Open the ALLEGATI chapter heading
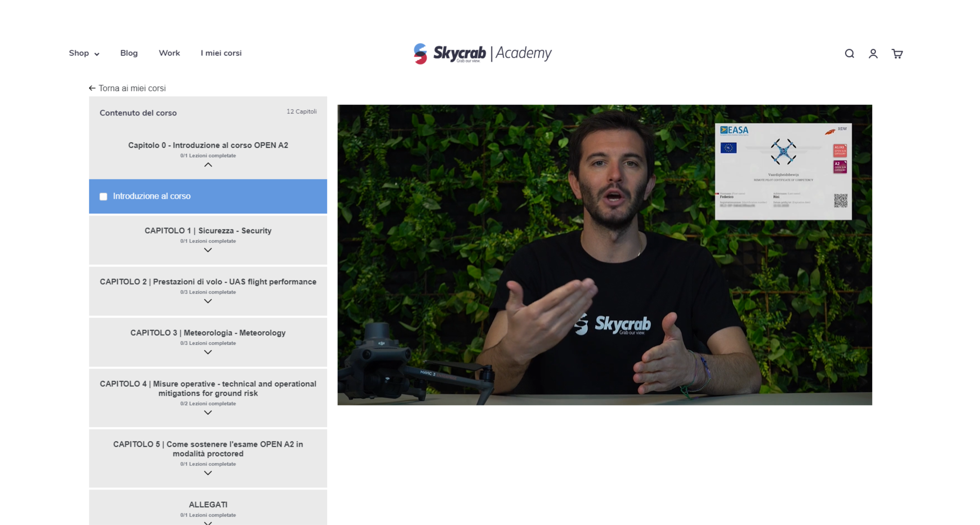The height and width of the screenshot is (525, 980). (x=208, y=504)
